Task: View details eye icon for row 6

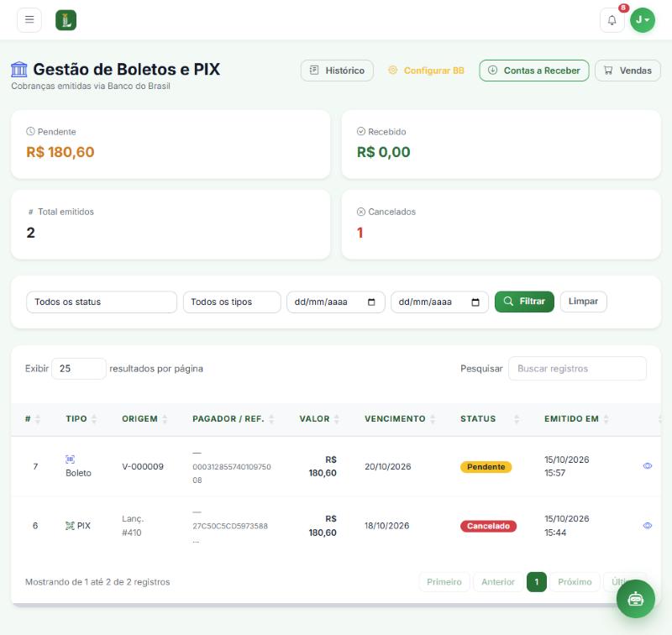Action: click(x=647, y=526)
